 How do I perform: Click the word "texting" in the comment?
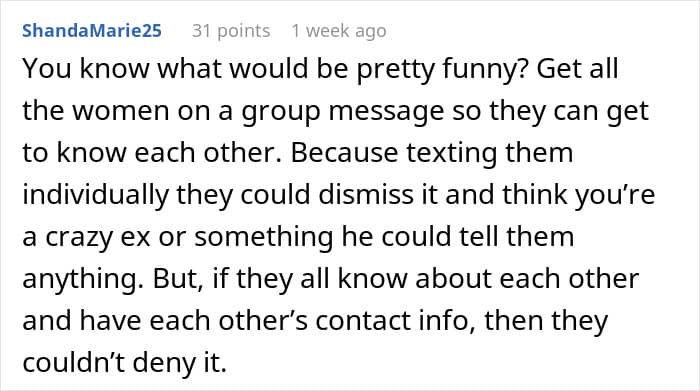point(452,154)
